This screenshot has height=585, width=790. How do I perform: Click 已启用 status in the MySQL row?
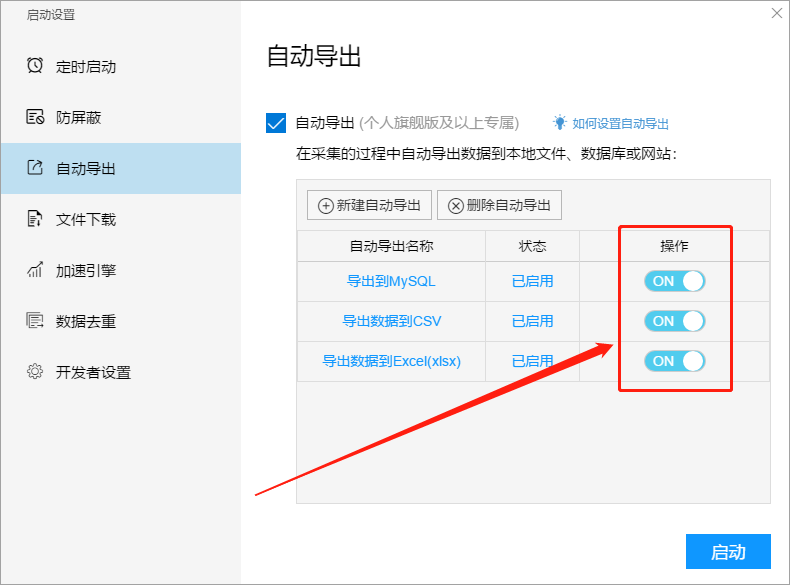[x=533, y=281]
